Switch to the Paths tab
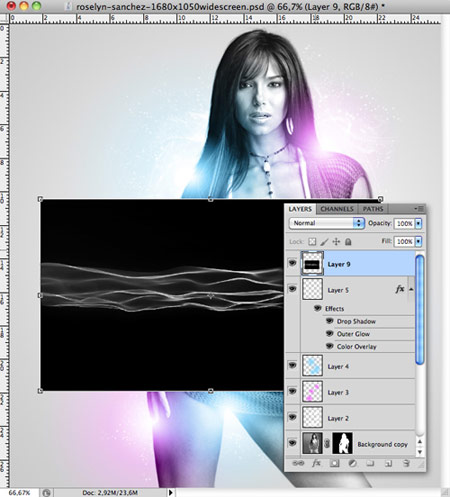Screen dimensions: 450x497 (373, 209)
